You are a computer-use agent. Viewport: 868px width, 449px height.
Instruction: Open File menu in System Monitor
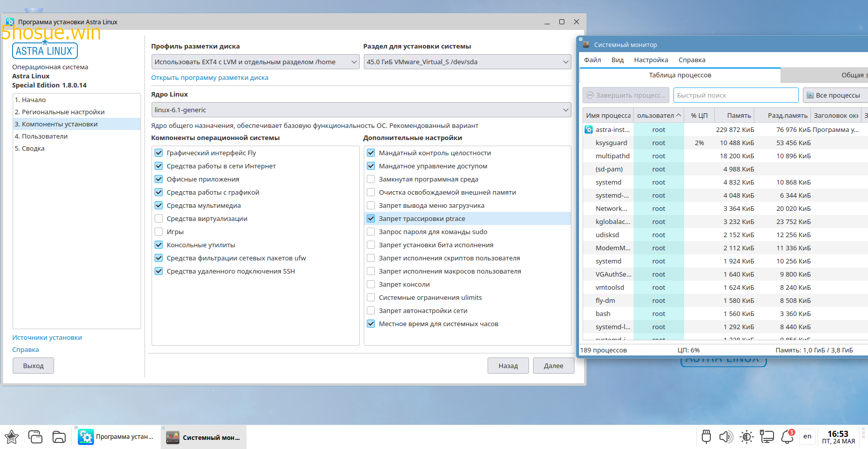[x=593, y=60]
